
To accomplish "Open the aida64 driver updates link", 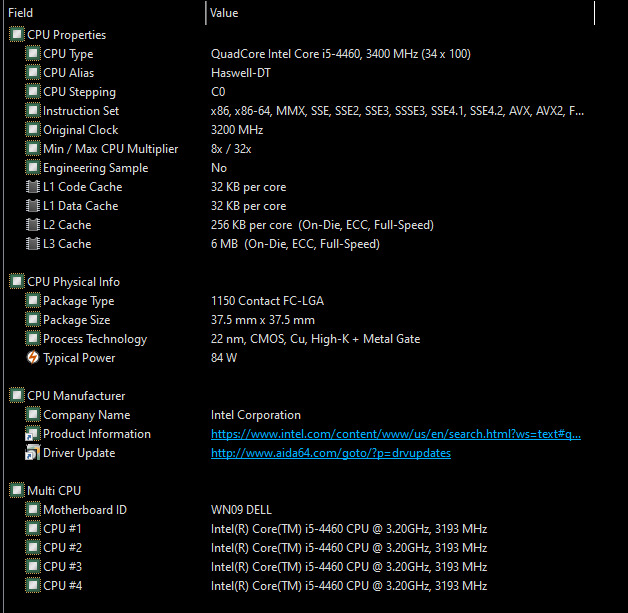I will tap(330, 453).
